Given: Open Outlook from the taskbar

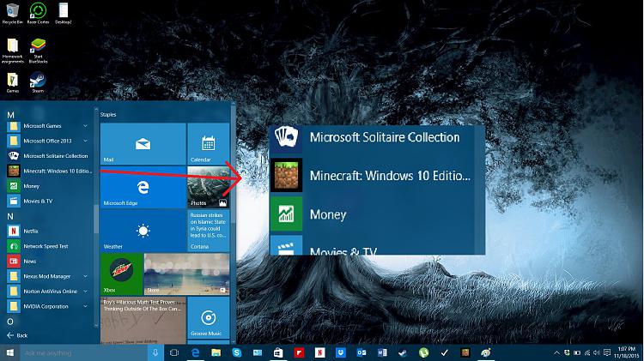Looking at the screenshot, I should pyautogui.click(x=361, y=352).
